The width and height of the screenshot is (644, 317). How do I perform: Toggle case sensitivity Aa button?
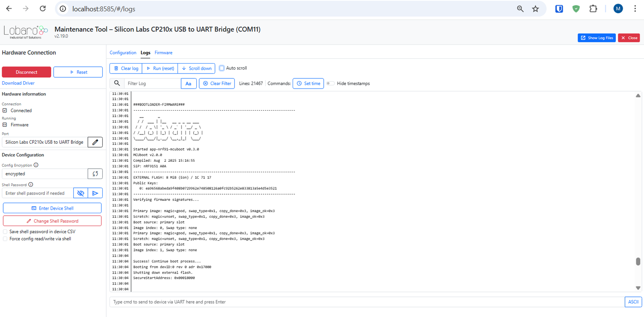188,83
